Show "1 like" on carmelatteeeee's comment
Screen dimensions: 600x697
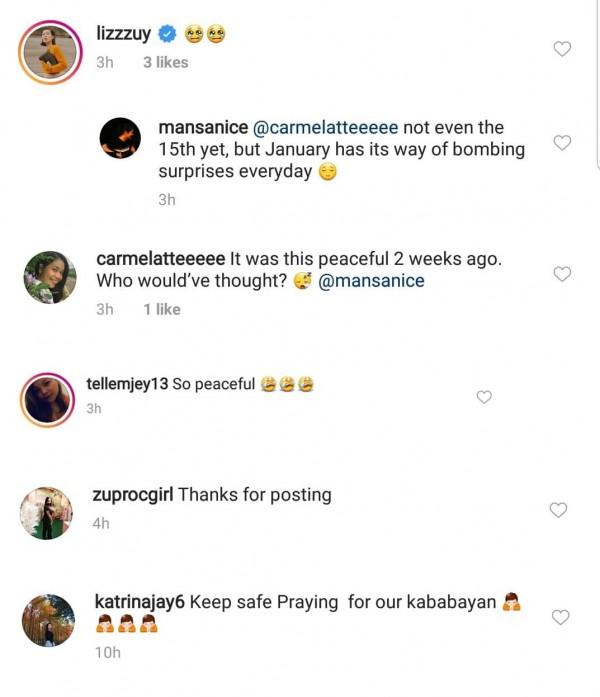[161, 309]
